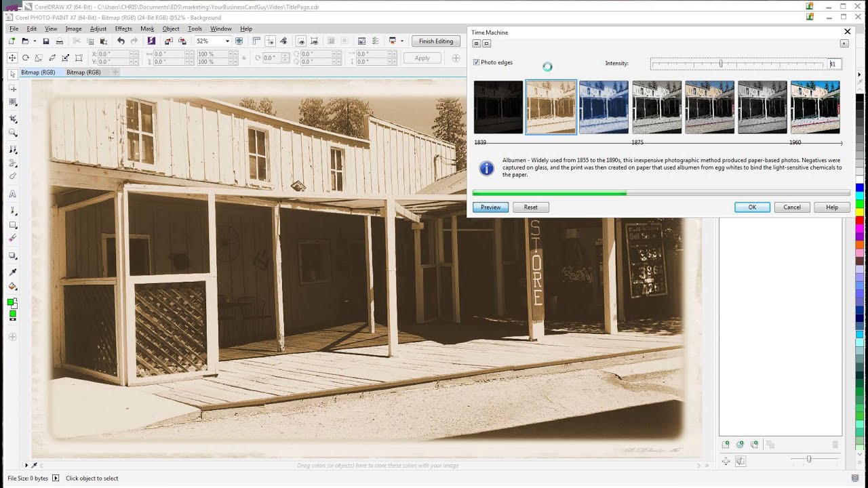Select the 1960 full-color thumbnail

(815, 107)
